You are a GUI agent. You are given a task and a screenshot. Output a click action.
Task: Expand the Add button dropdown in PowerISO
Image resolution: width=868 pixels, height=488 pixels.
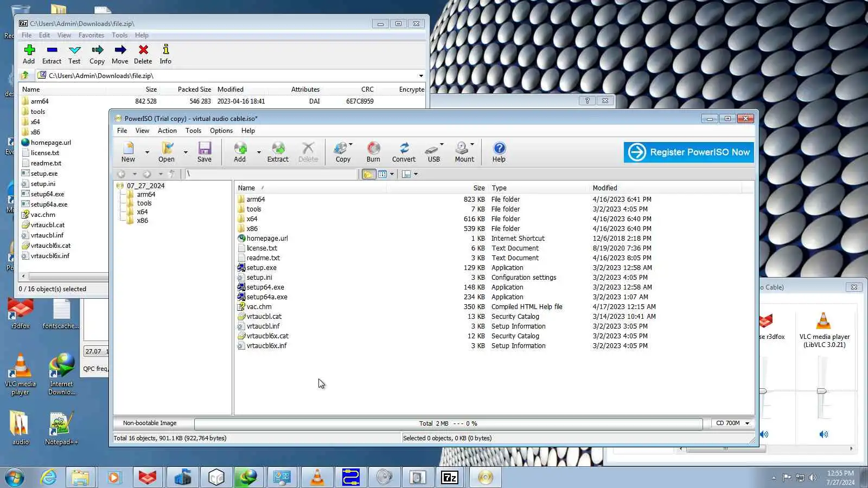tap(259, 152)
